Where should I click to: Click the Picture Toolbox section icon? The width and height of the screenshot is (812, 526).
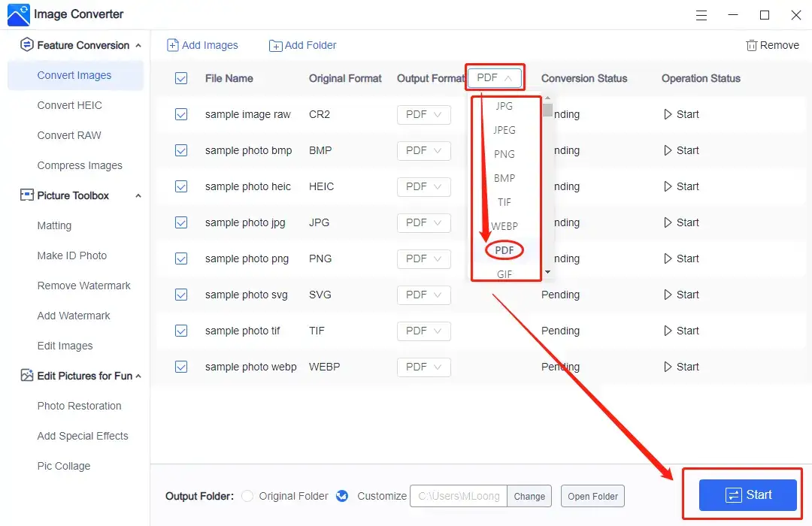[26, 195]
